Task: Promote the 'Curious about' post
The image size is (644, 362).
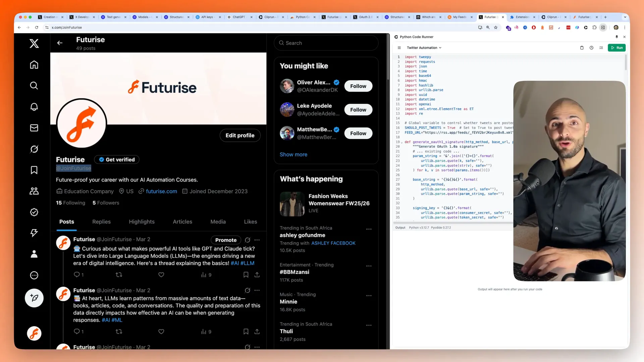Action: (x=226, y=240)
